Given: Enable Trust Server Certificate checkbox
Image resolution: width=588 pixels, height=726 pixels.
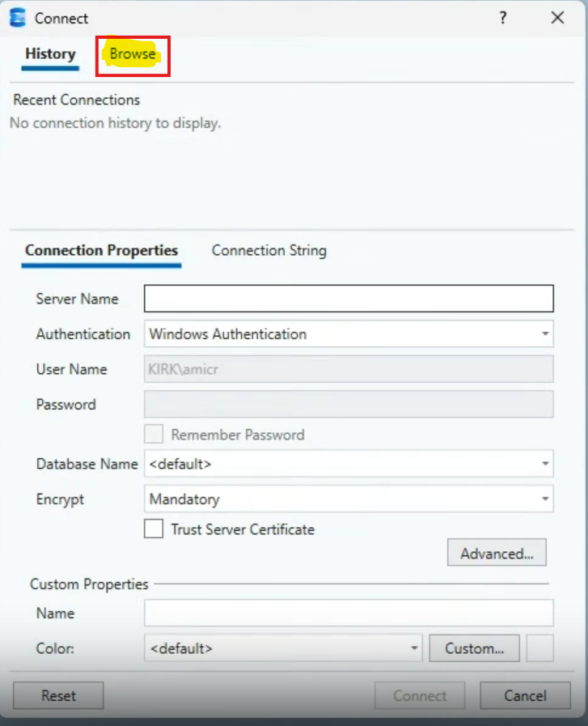Looking at the screenshot, I should click(x=154, y=529).
